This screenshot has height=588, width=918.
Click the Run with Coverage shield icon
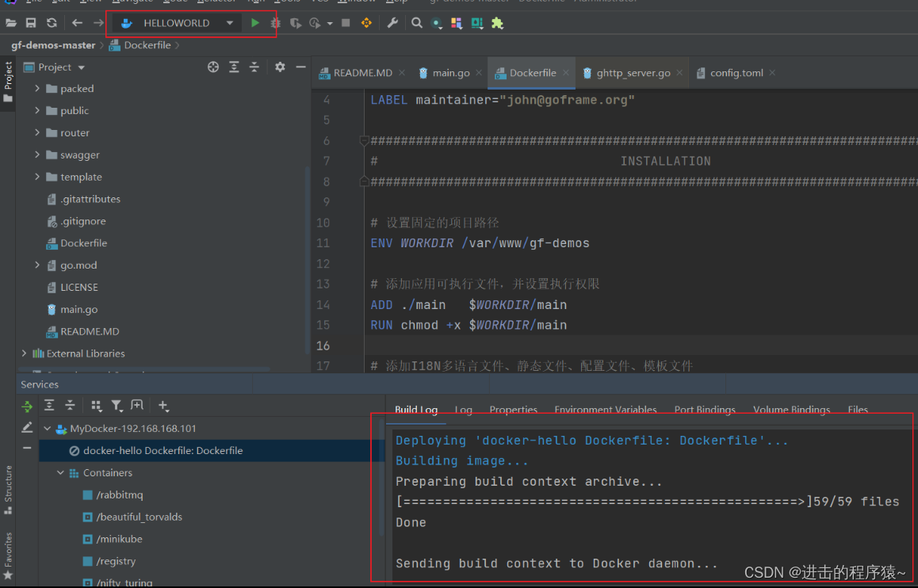coord(296,24)
